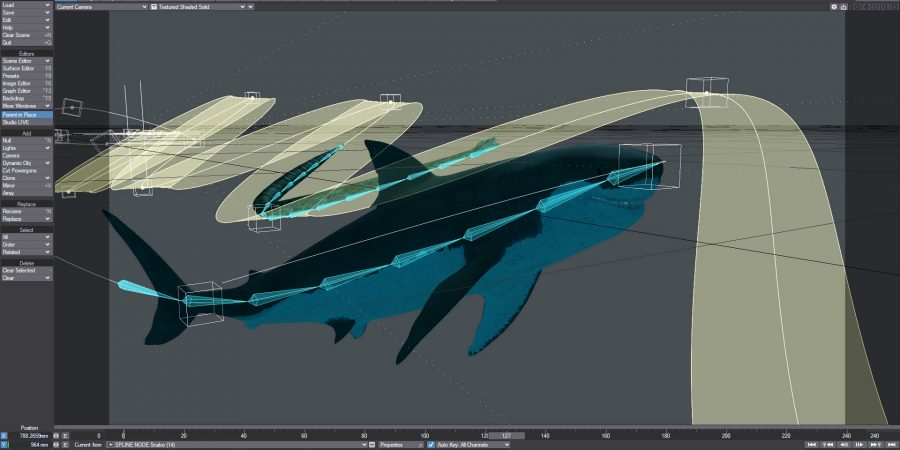Toggle the Y position channel button

coord(4,444)
